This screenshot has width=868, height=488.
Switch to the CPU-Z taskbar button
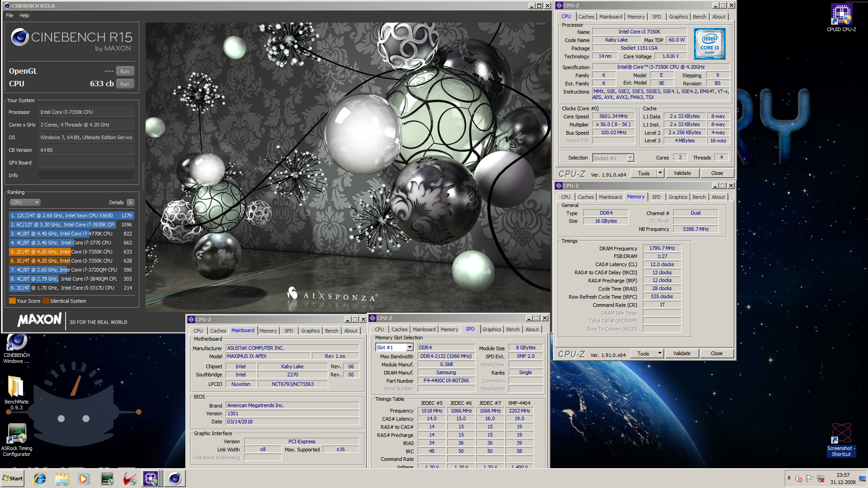[x=151, y=479]
